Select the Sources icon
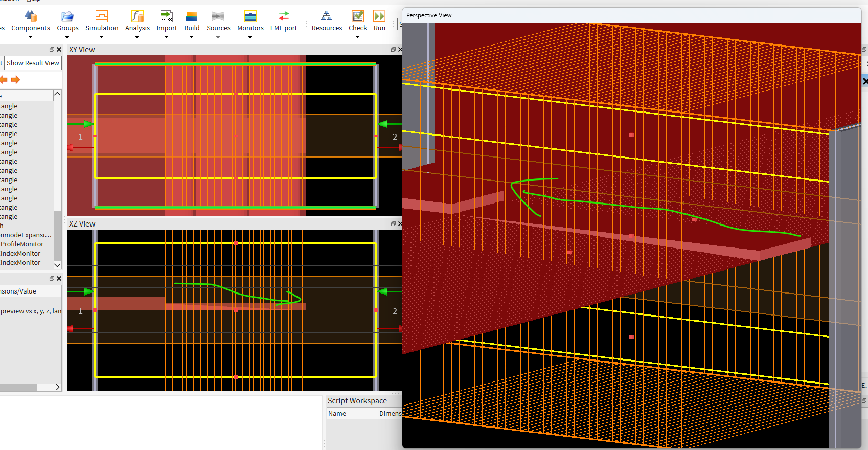This screenshot has height=450, width=868. tap(218, 17)
